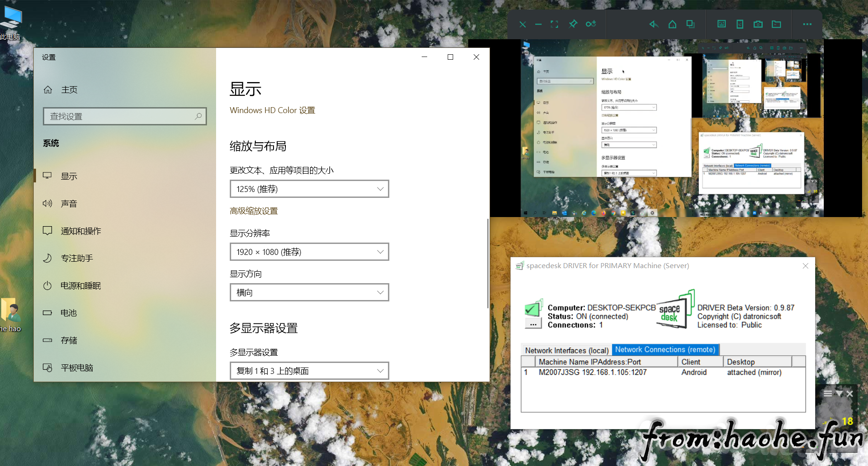Viewport: 868px width, 466px height.
Task: Click the '多显示器设置' section heading
Action: (263, 328)
